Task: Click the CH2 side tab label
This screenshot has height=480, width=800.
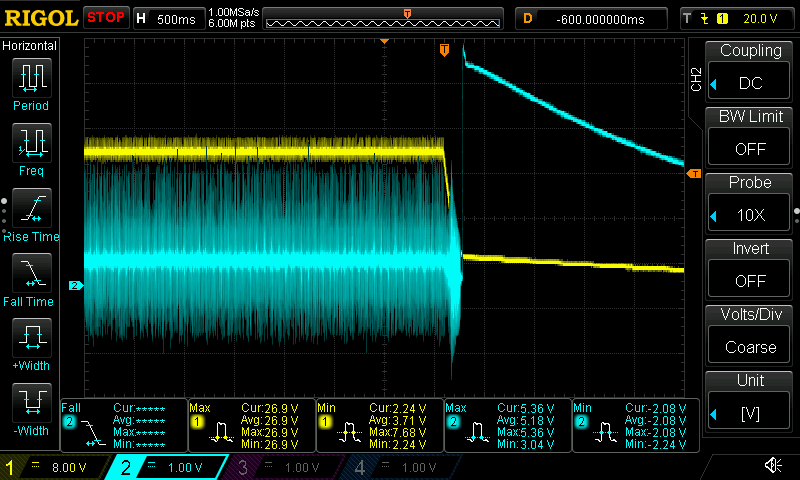Action: point(695,80)
